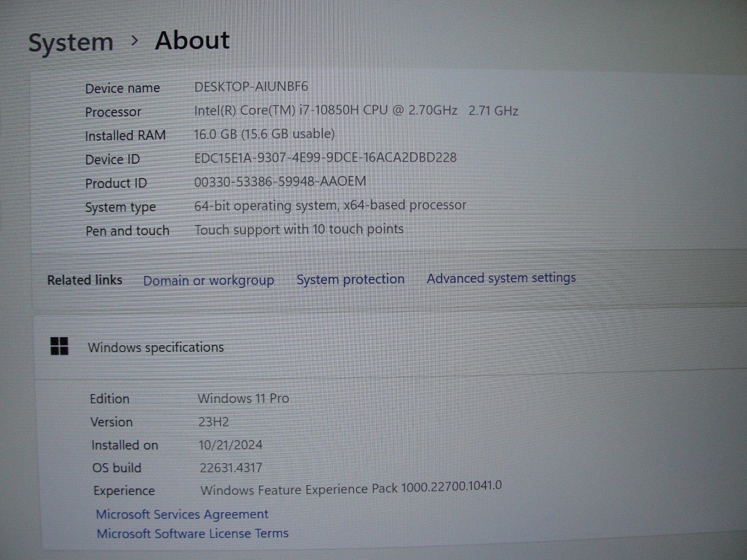
Task: Click the OS build label
Action: [117, 468]
